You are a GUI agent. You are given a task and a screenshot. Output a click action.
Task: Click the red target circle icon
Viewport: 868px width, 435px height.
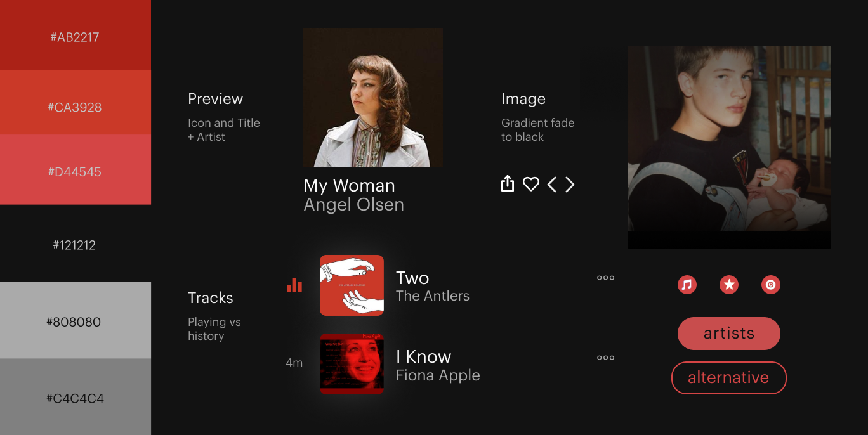coord(771,285)
